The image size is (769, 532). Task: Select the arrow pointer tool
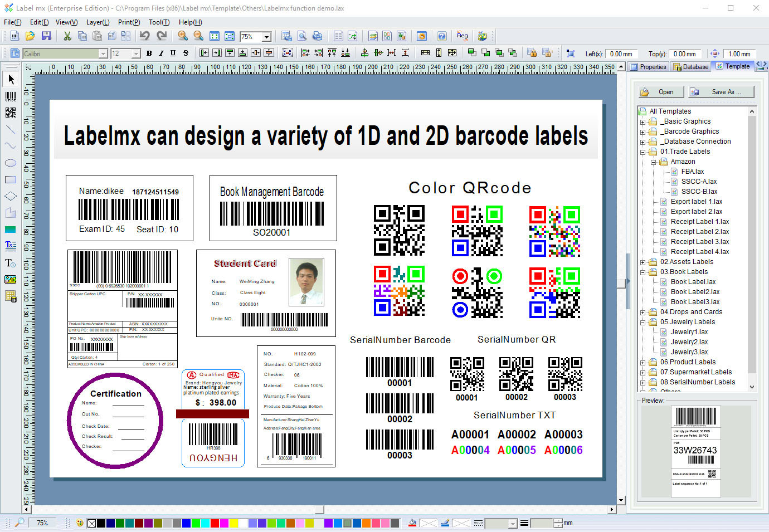(x=11, y=80)
